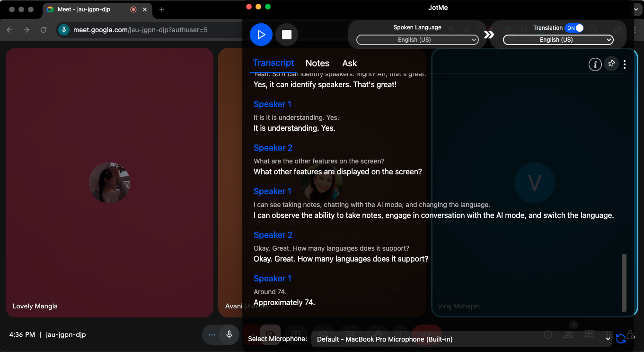Click the Speaker 2 label above 'Okay. Great. How many languages'
Viewport: 644px width, 352px height.
click(273, 235)
